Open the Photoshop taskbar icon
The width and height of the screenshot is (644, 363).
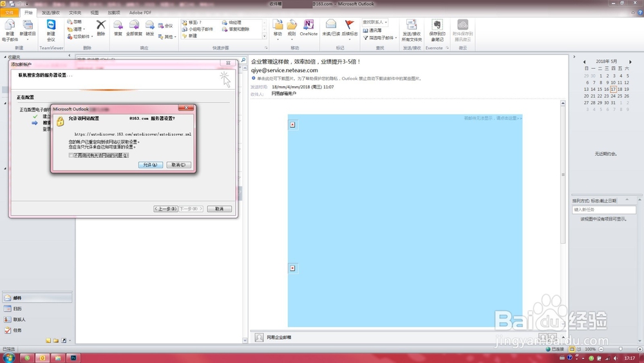73,358
